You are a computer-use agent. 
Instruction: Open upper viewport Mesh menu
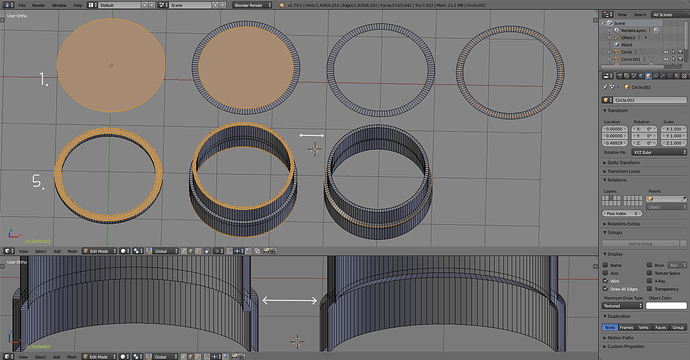click(72, 251)
